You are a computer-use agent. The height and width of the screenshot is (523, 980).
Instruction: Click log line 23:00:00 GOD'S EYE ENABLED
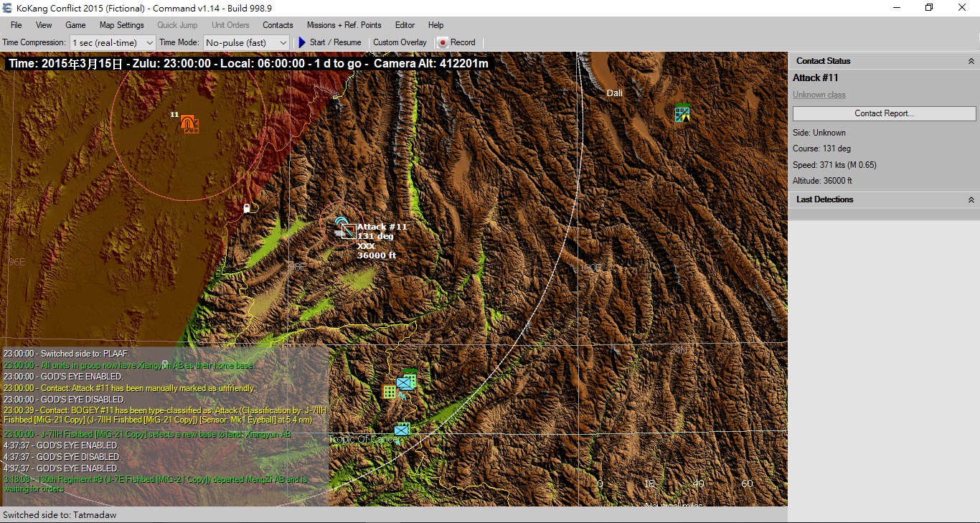coord(62,377)
